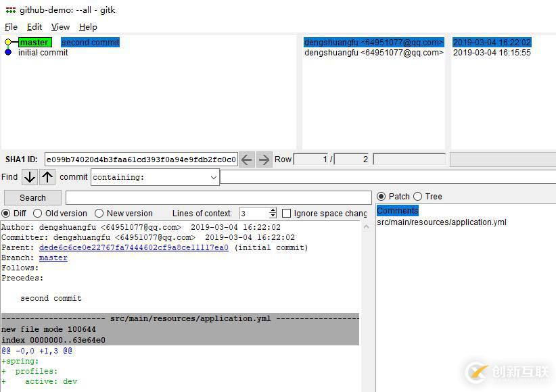
Task: Click the SHA1 ID input field
Action: (x=141, y=160)
